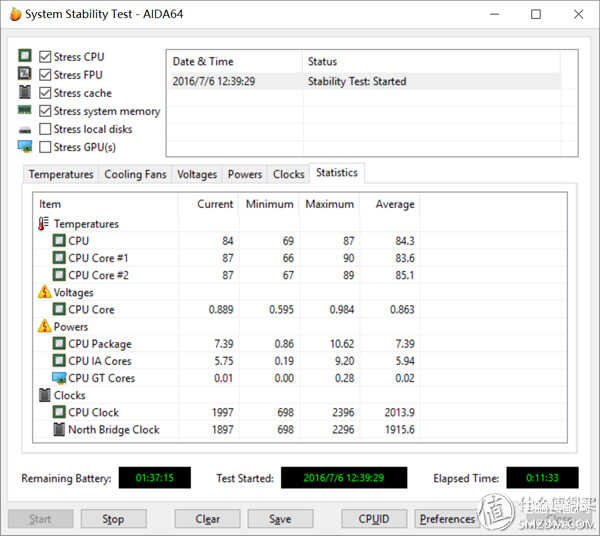The image size is (600, 536).
Task: Select the 'CPU IA Cores' row label
Action: click(99, 361)
